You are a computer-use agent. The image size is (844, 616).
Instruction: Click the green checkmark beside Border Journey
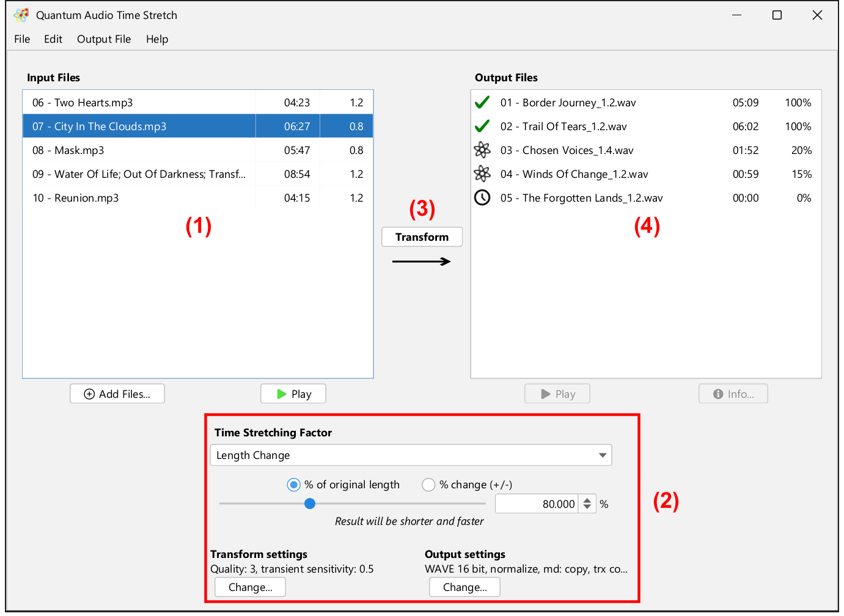482,103
